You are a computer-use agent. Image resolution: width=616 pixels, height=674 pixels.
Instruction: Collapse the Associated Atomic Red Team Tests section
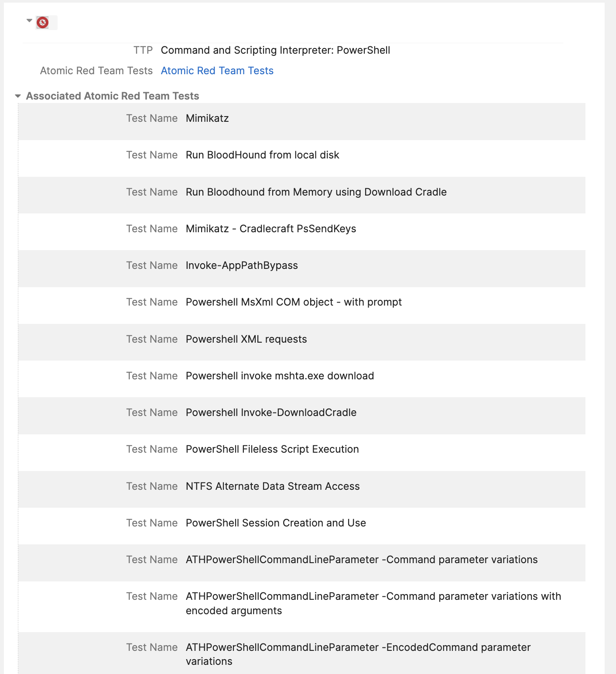point(18,96)
